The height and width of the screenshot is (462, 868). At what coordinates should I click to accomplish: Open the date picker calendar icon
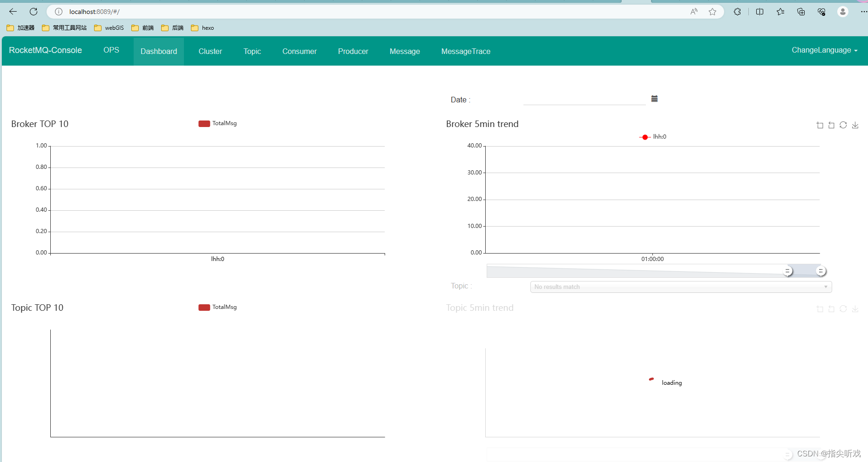coord(654,99)
